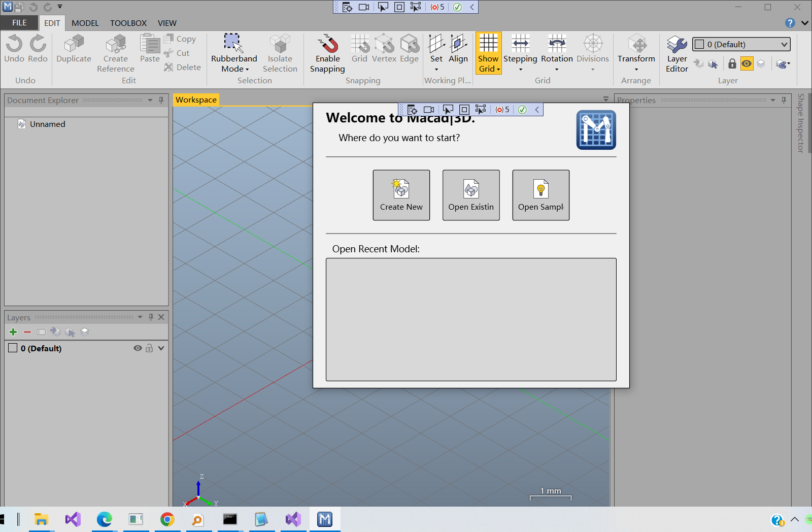Click Delete in the Edit group

183,68
